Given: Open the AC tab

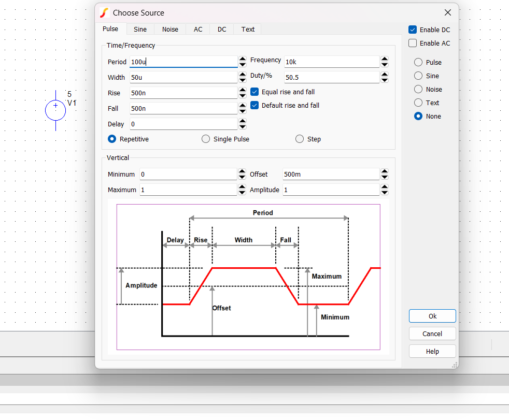Looking at the screenshot, I should 197,29.
